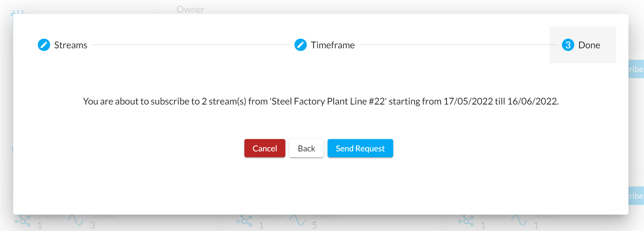Click the subscription confirmation message text
644x231 pixels.
point(321,101)
